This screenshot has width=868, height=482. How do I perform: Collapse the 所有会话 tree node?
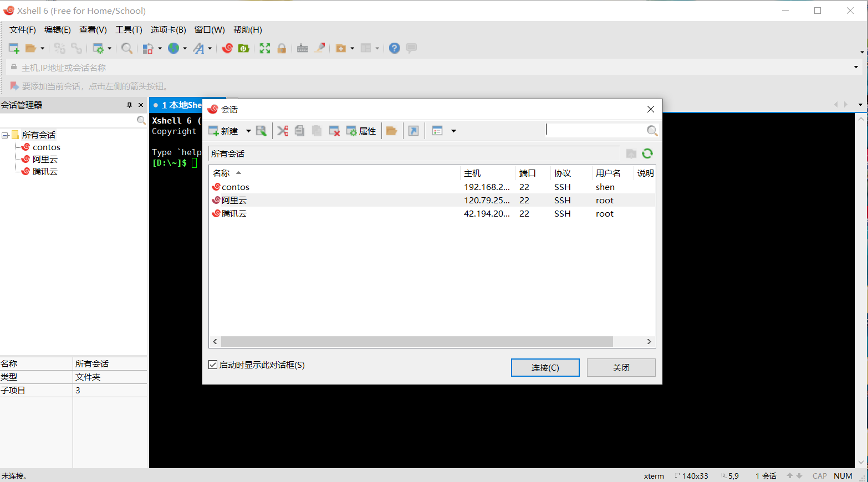[x=5, y=135]
